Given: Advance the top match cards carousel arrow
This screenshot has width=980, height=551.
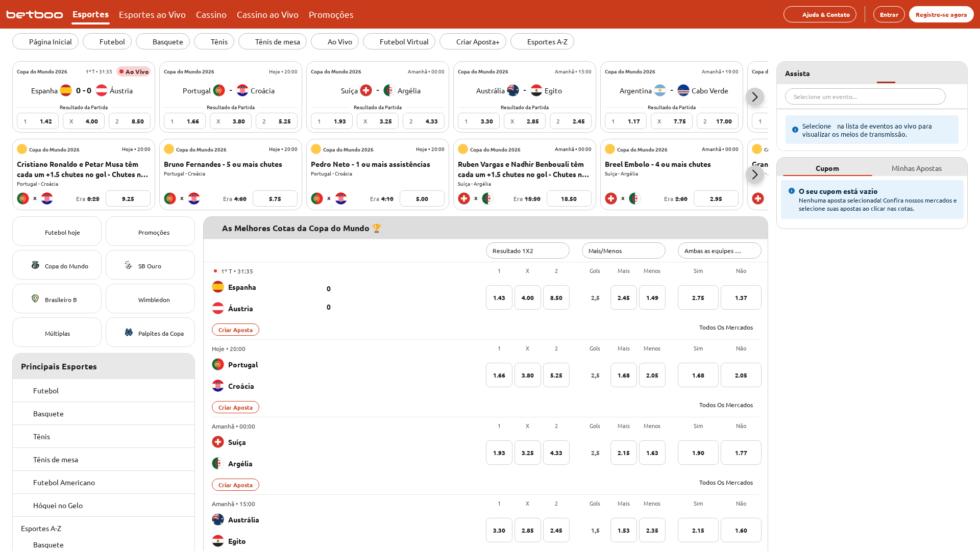Looking at the screenshot, I should [755, 97].
